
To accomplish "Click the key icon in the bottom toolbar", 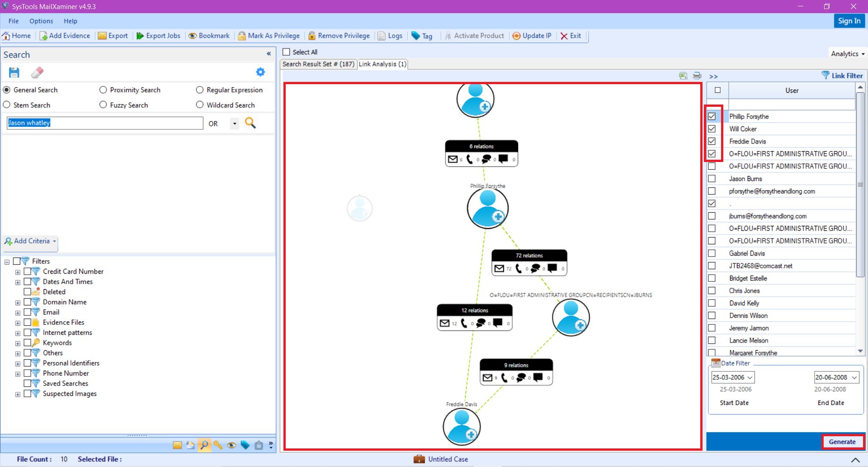I will (x=218, y=445).
